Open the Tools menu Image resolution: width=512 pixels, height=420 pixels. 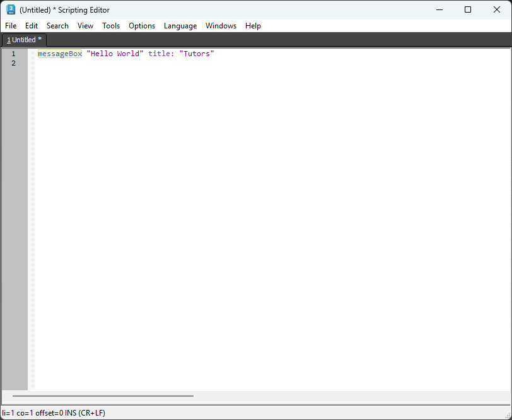tap(111, 26)
